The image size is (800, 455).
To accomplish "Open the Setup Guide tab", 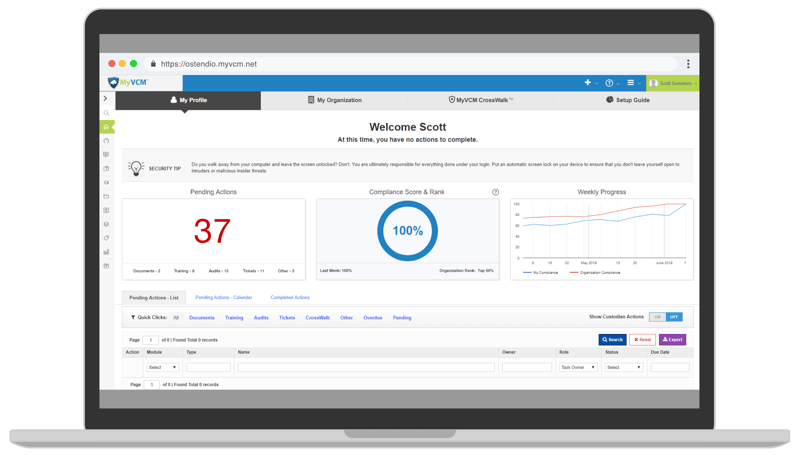I will (627, 100).
